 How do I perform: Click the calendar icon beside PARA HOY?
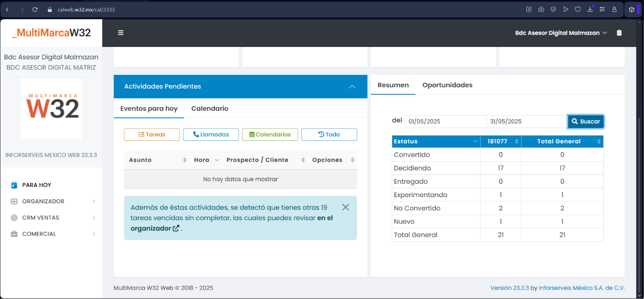(14, 185)
